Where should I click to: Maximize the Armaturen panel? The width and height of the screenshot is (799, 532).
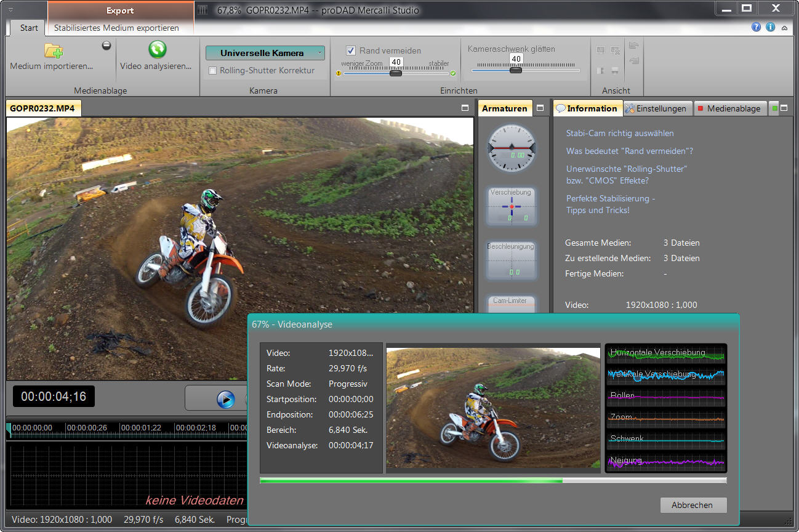(540, 108)
